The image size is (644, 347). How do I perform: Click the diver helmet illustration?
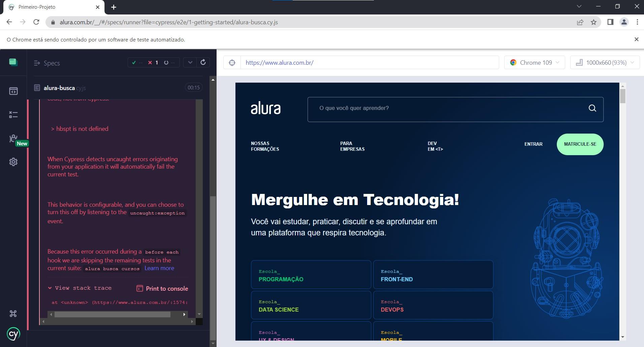[567, 258]
